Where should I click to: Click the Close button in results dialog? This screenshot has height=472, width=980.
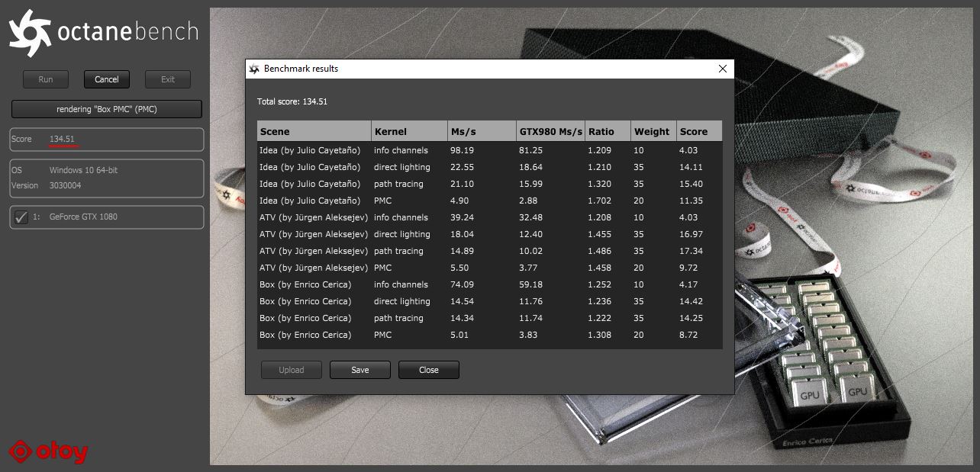pos(429,370)
